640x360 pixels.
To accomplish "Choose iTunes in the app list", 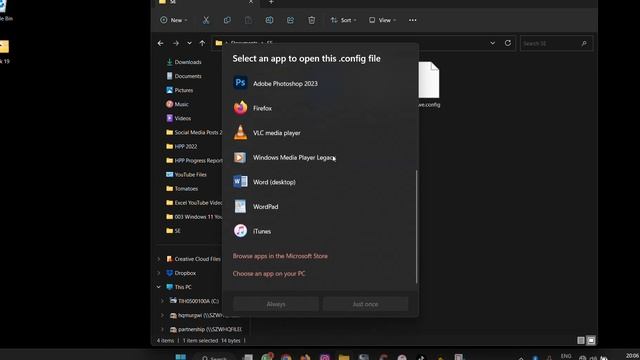I will click(320, 231).
